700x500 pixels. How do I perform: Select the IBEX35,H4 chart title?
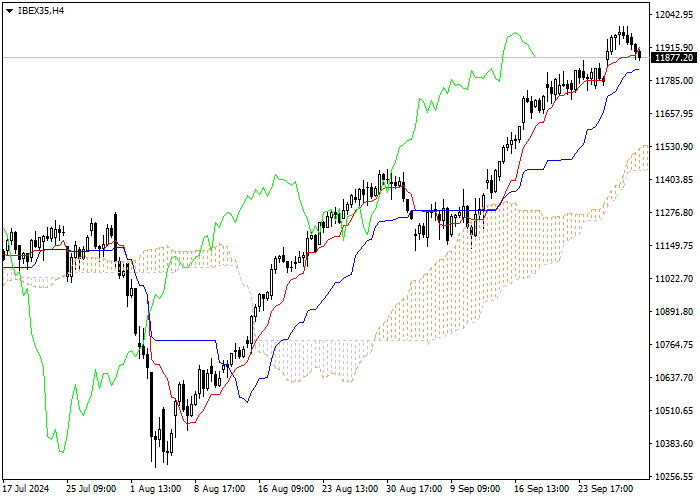(41, 11)
